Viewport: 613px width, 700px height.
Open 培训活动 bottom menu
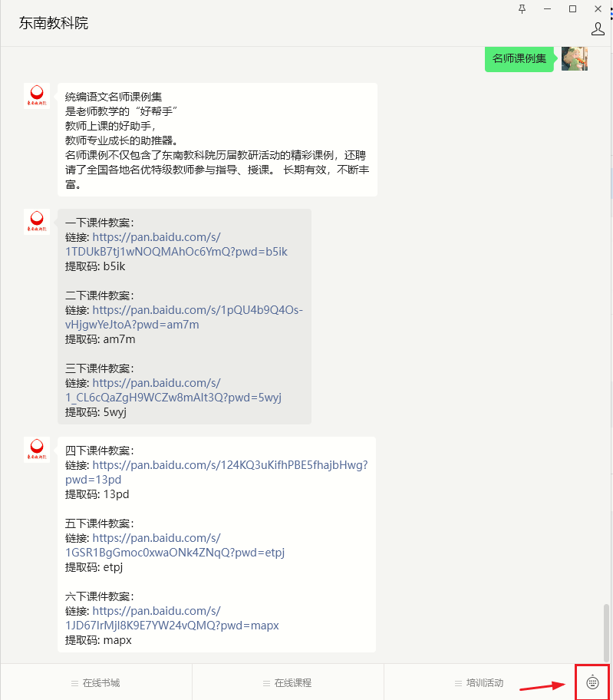pos(480,682)
